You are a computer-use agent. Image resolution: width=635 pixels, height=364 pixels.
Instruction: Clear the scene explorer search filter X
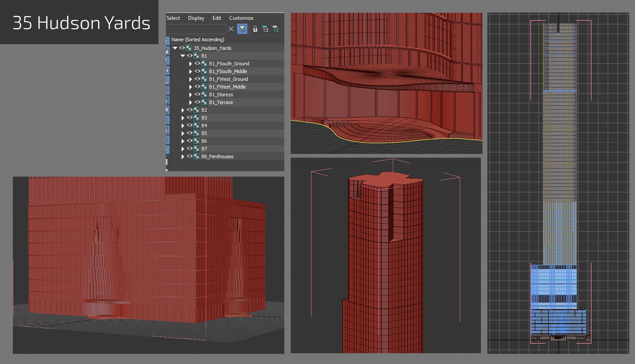point(231,29)
